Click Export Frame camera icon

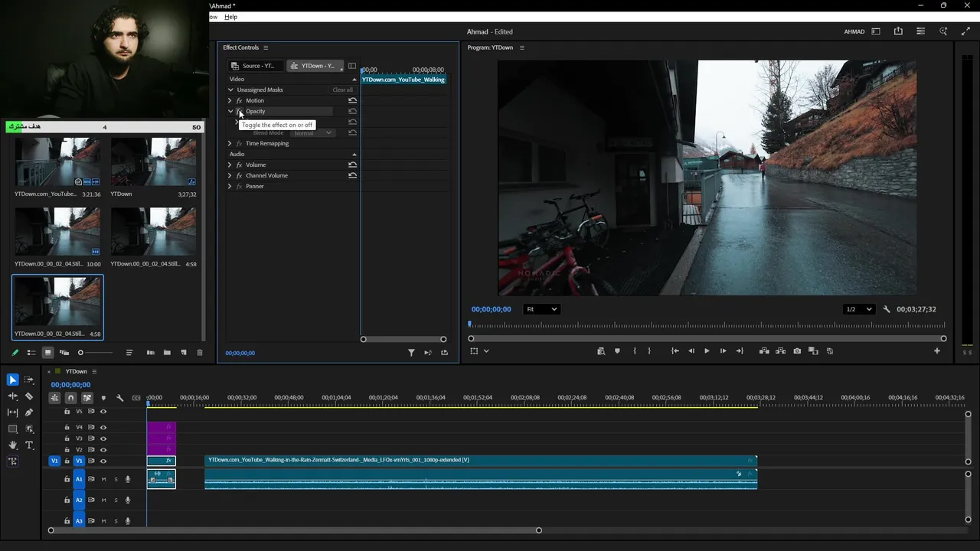(x=797, y=351)
